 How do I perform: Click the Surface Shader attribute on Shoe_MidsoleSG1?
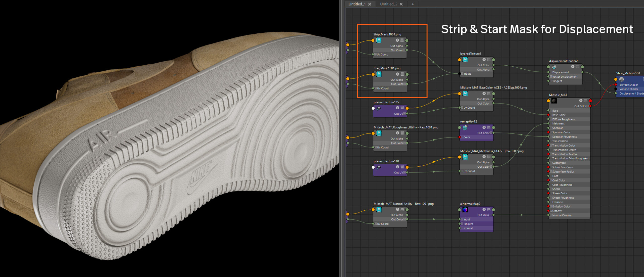[x=628, y=85]
